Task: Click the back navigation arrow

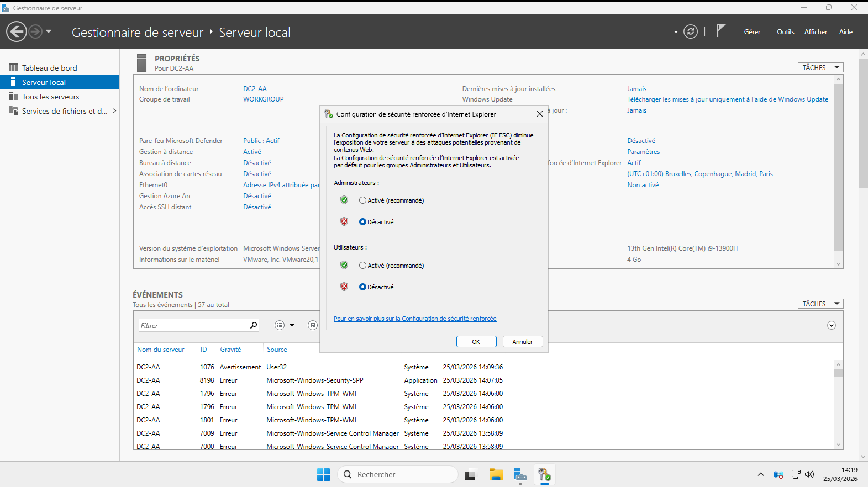Action: coord(17,31)
